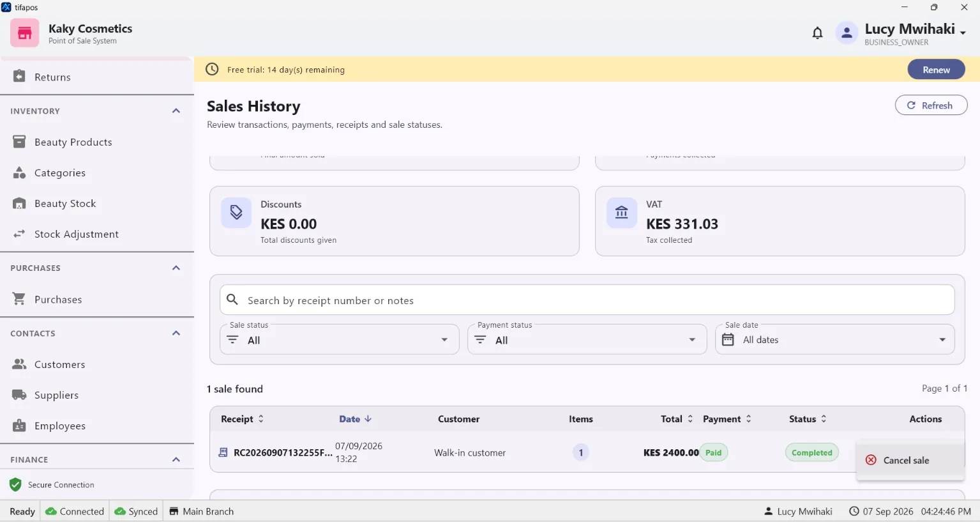This screenshot has height=522, width=980.
Task: Open the Sale date dropdown
Action: coord(835,339)
